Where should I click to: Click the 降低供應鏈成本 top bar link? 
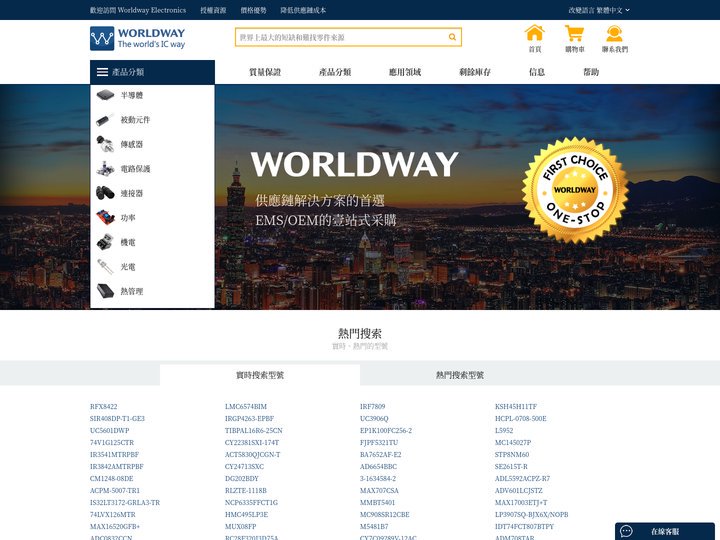(x=303, y=10)
